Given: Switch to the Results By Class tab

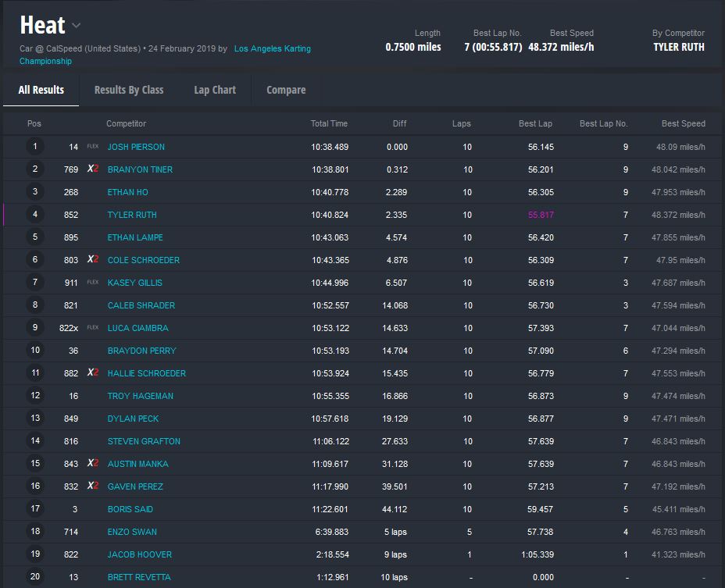Looking at the screenshot, I should coord(129,90).
